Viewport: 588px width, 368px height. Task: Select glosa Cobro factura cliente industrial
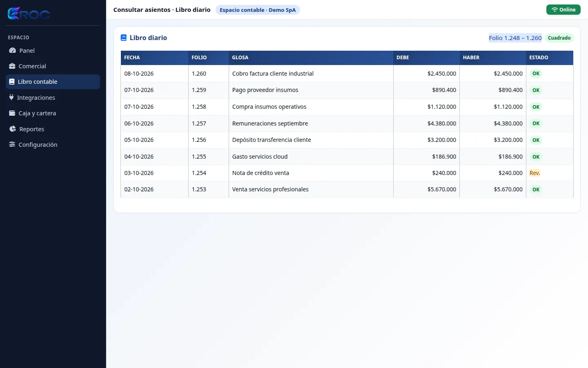click(273, 74)
